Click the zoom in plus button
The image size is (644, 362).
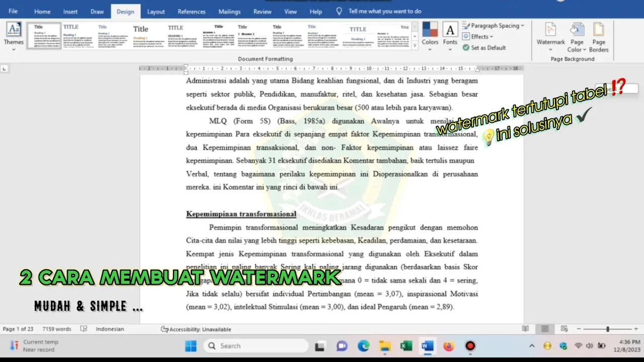(x=636, y=329)
